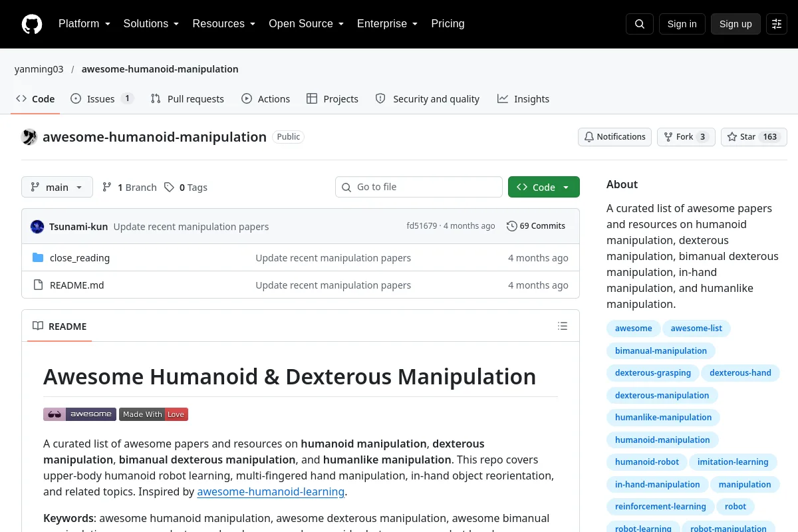
Task: Open the yanming03 owner link
Action: point(39,69)
